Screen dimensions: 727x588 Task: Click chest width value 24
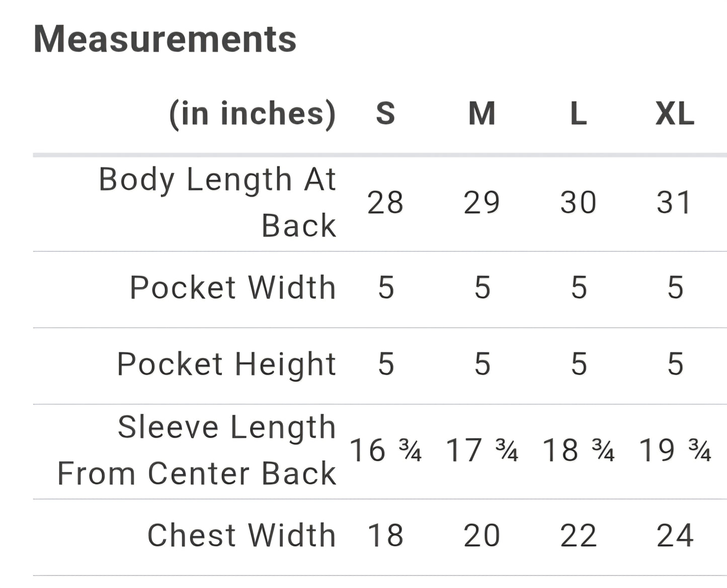pyautogui.click(x=675, y=535)
